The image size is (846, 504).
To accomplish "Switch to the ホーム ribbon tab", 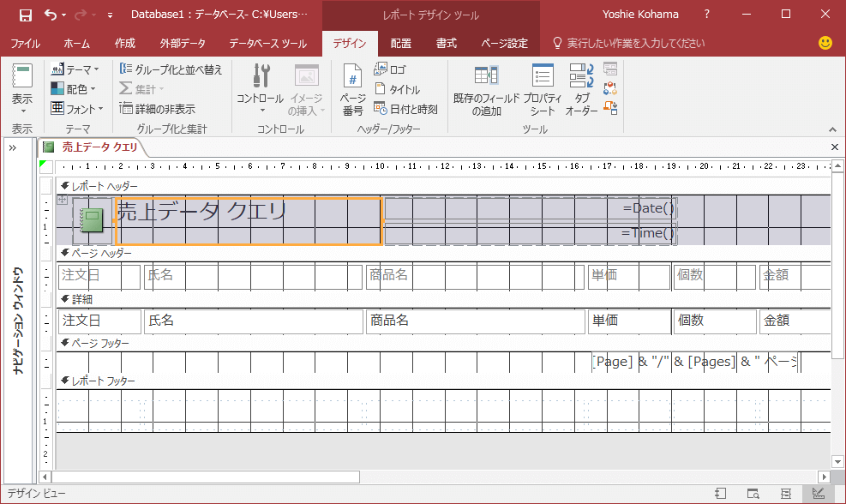I will [76, 43].
